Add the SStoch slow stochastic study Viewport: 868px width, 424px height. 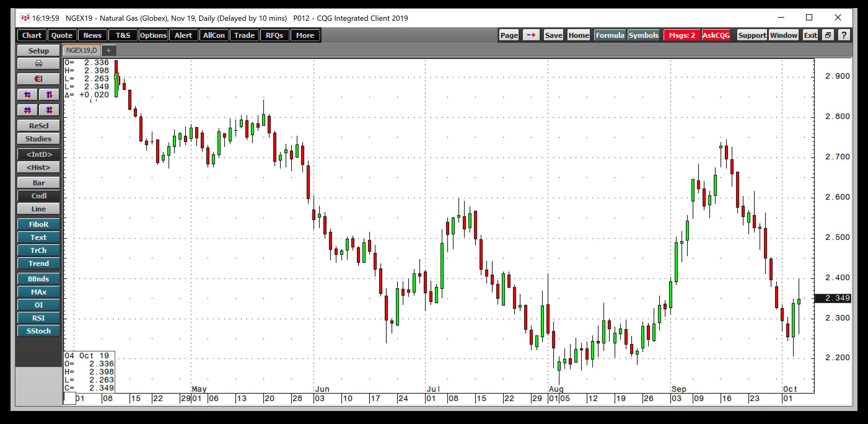point(38,331)
